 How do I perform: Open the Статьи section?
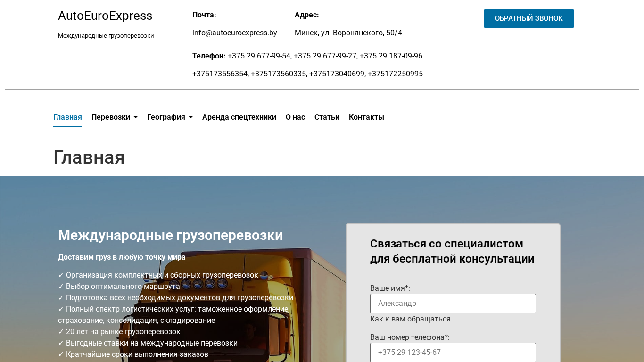(x=327, y=117)
